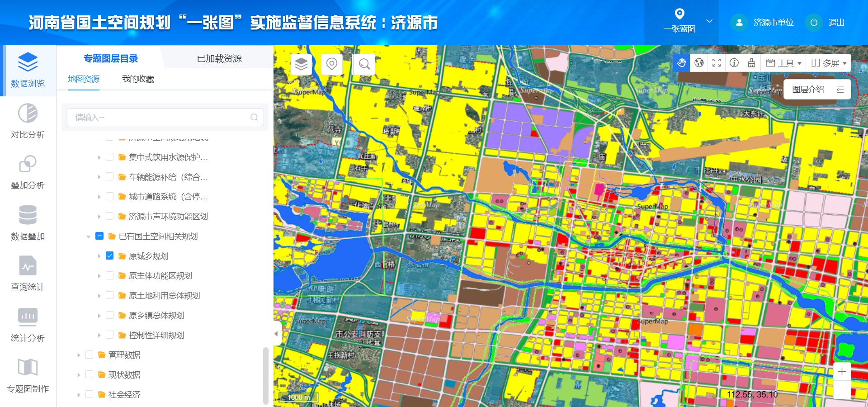Screen dimensions: 868x407
Task: Open the 数据浏览 sidebar panel
Action: tap(28, 71)
